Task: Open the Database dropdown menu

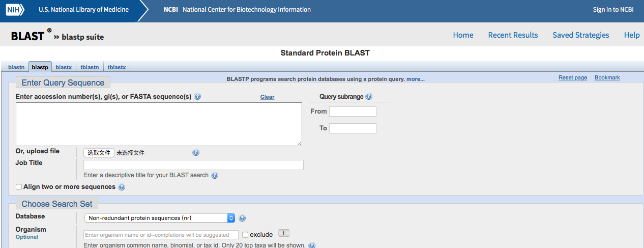Action: point(159,218)
